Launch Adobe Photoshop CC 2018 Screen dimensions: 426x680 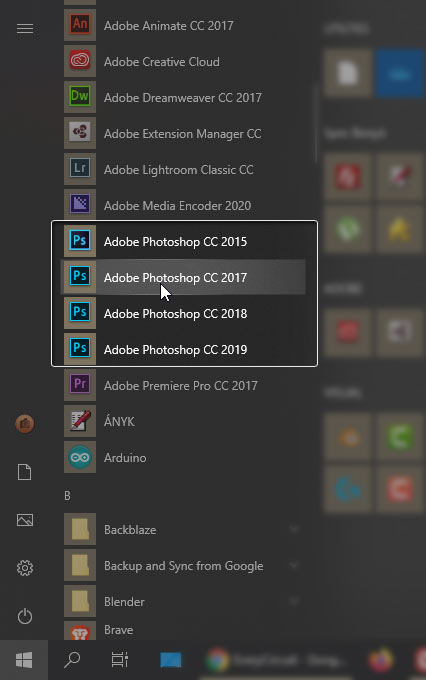coord(183,313)
